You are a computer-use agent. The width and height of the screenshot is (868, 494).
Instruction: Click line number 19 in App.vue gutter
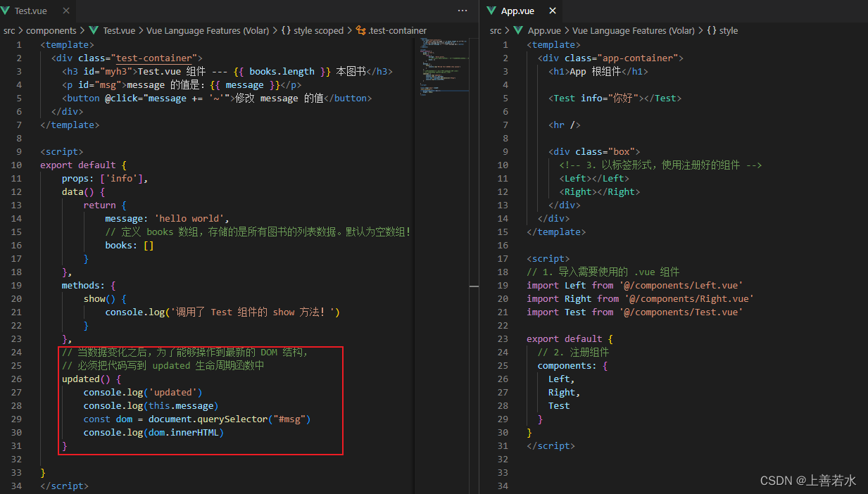tap(502, 285)
